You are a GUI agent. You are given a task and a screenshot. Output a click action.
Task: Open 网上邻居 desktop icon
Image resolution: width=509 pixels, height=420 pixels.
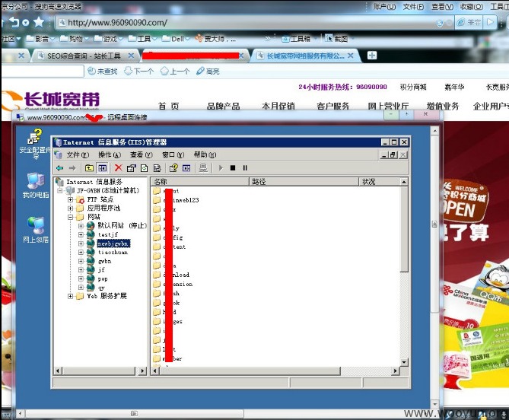coord(36,230)
